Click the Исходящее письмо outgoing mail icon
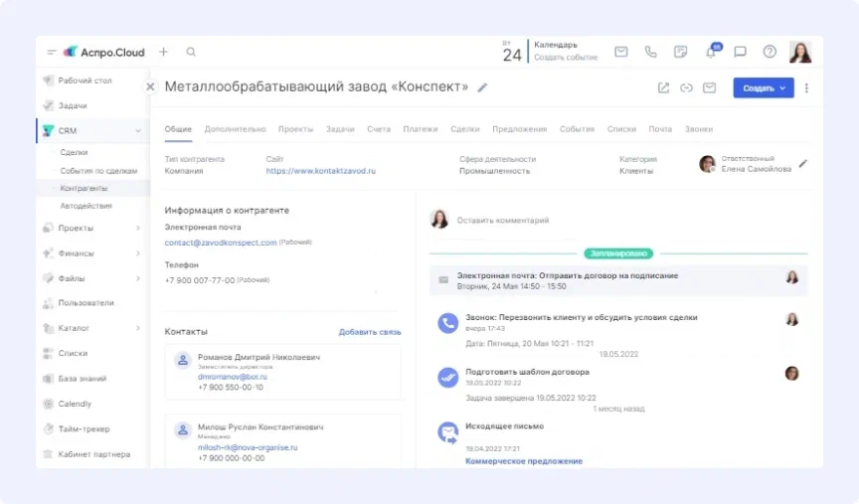 [x=448, y=432]
